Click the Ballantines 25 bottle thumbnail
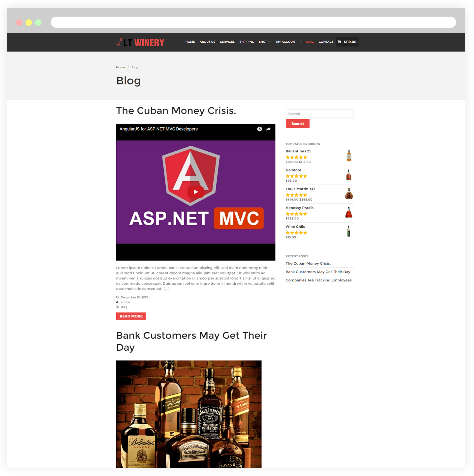Screen dimensions: 474x476 coord(349,156)
